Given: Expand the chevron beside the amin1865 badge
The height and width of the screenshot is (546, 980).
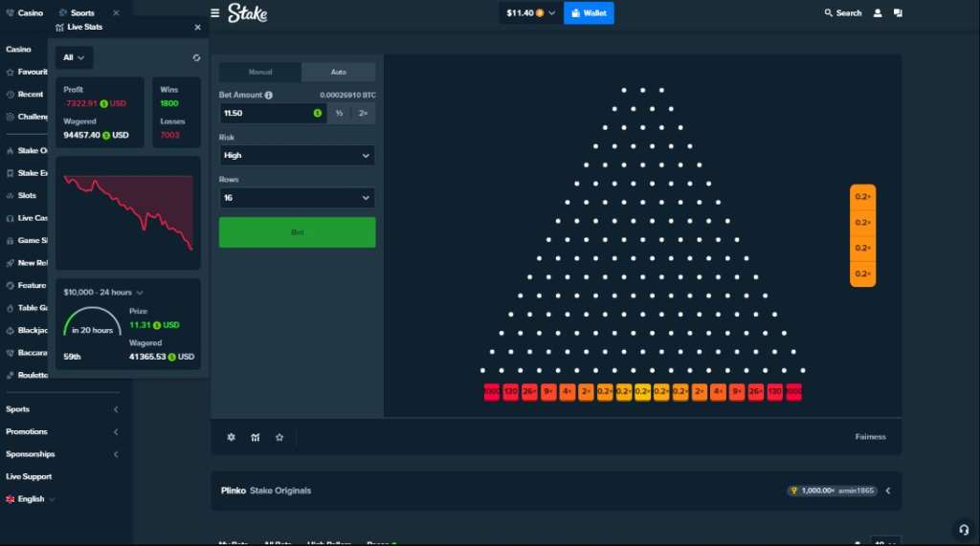Looking at the screenshot, I should click(888, 491).
